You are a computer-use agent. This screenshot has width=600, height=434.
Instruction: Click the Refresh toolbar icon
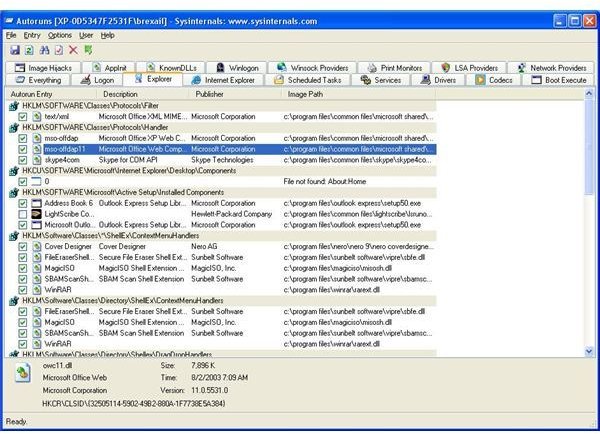pos(29,50)
